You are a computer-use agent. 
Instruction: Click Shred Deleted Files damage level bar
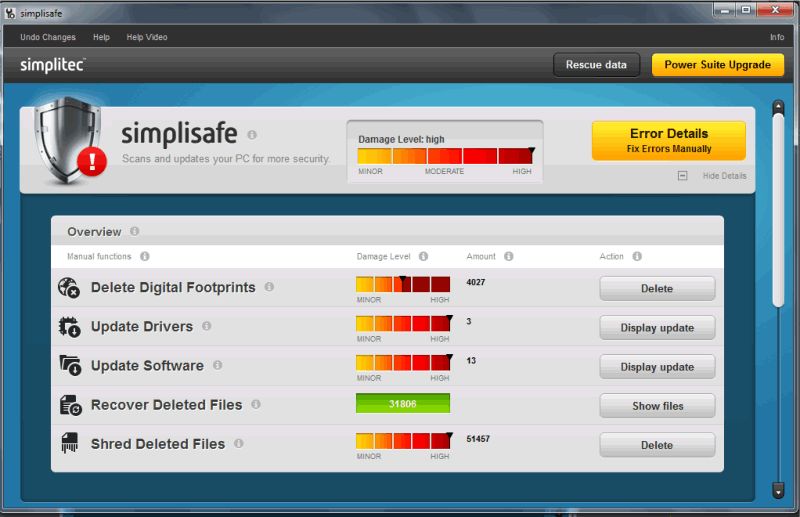click(403, 440)
